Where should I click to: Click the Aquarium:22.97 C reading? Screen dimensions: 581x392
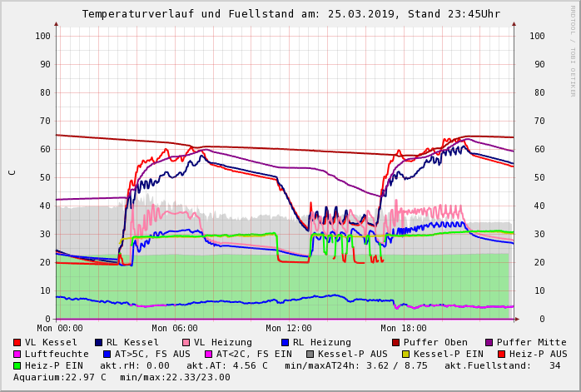click(x=60, y=377)
